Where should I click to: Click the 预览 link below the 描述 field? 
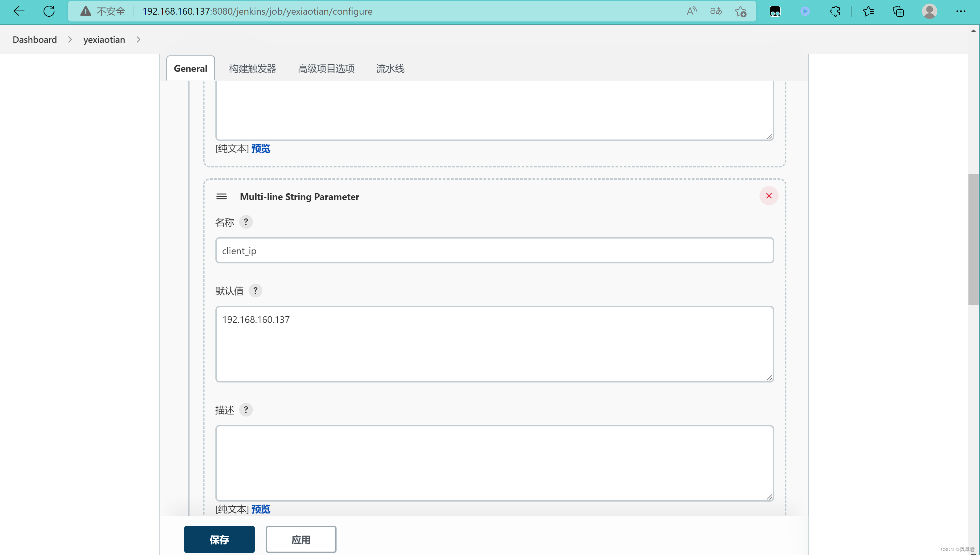261,509
